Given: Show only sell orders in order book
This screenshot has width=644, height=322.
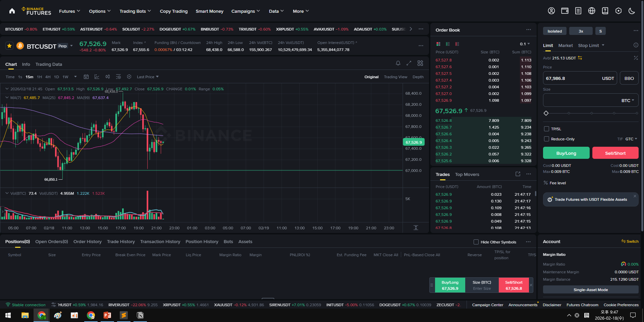Looking at the screenshot, I should coord(457,44).
